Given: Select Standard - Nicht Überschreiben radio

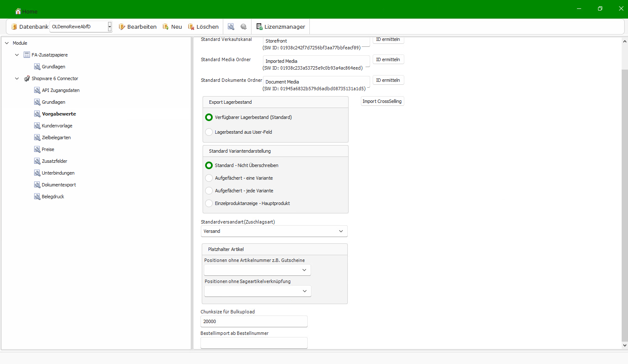Looking at the screenshot, I should tap(209, 165).
